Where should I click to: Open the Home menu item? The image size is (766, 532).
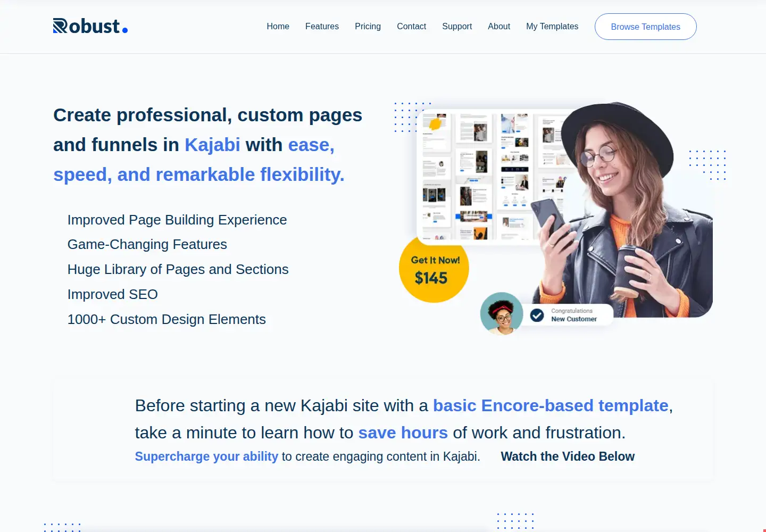point(278,27)
